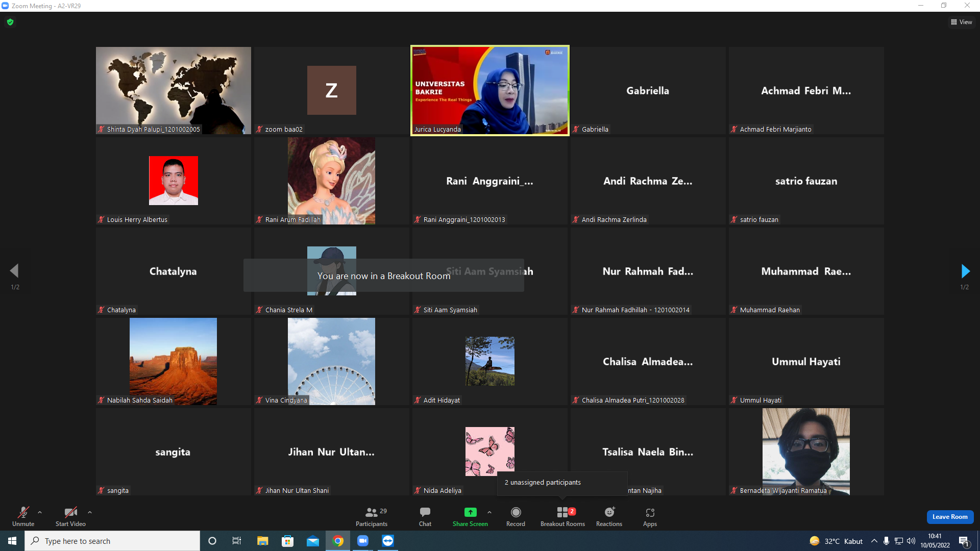
Task: Open Zoom Apps
Action: pyautogui.click(x=650, y=516)
